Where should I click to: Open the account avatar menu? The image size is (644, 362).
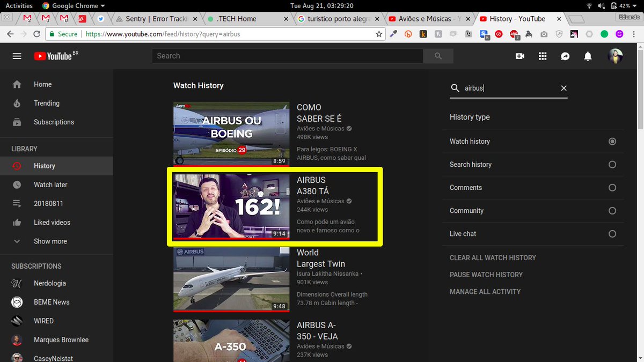point(615,56)
